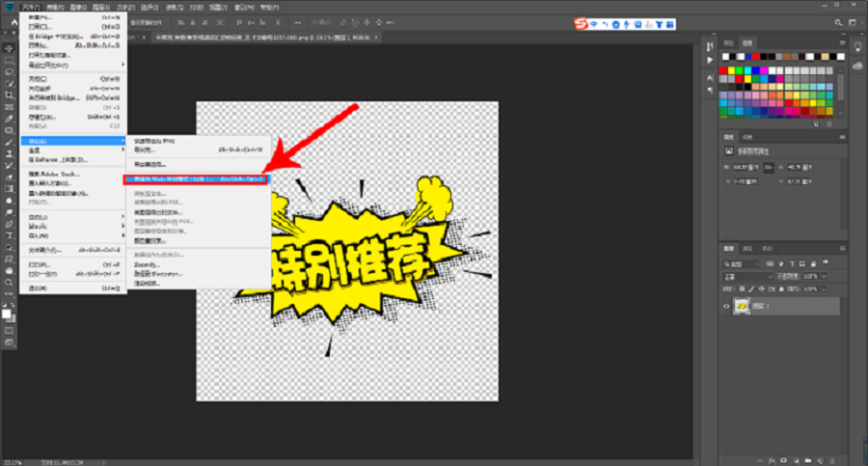Select the Rectangular Marquee tool

tap(9, 60)
